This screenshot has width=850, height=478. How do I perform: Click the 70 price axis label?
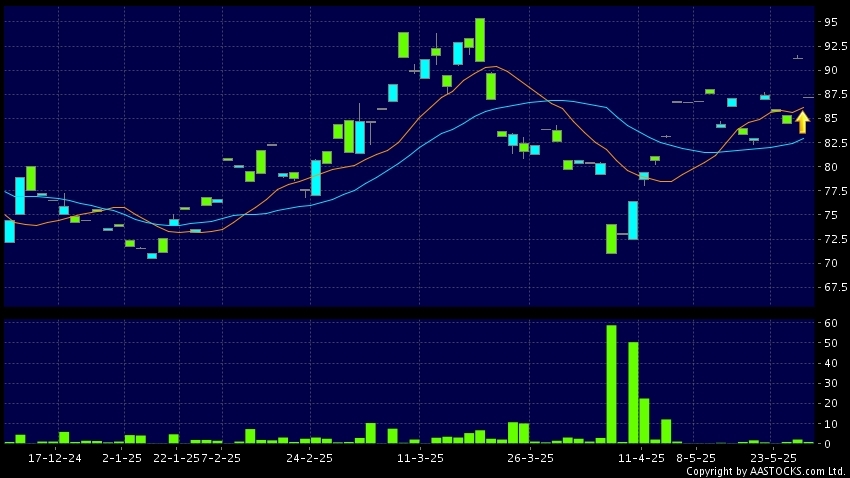pyautogui.click(x=830, y=263)
